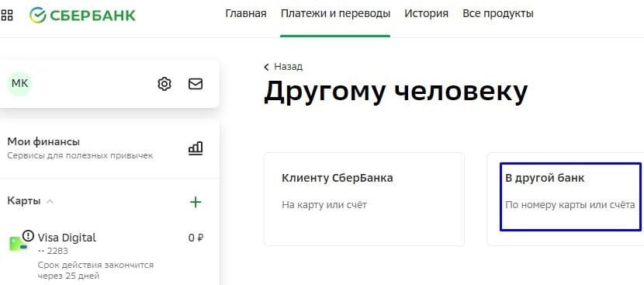Click the Sberbank logo
The height and width of the screenshot is (285, 644).
click(x=82, y=16)
